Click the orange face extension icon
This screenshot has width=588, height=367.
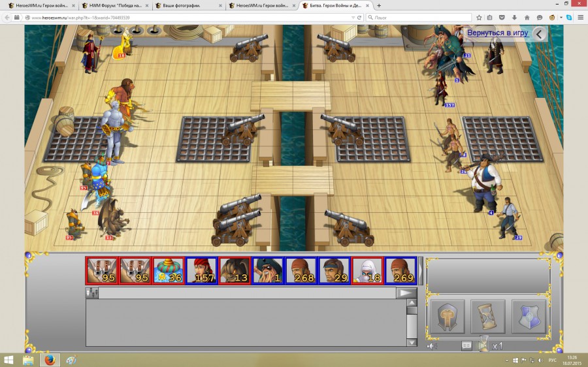pyautogui.click(x=552, y=18)
